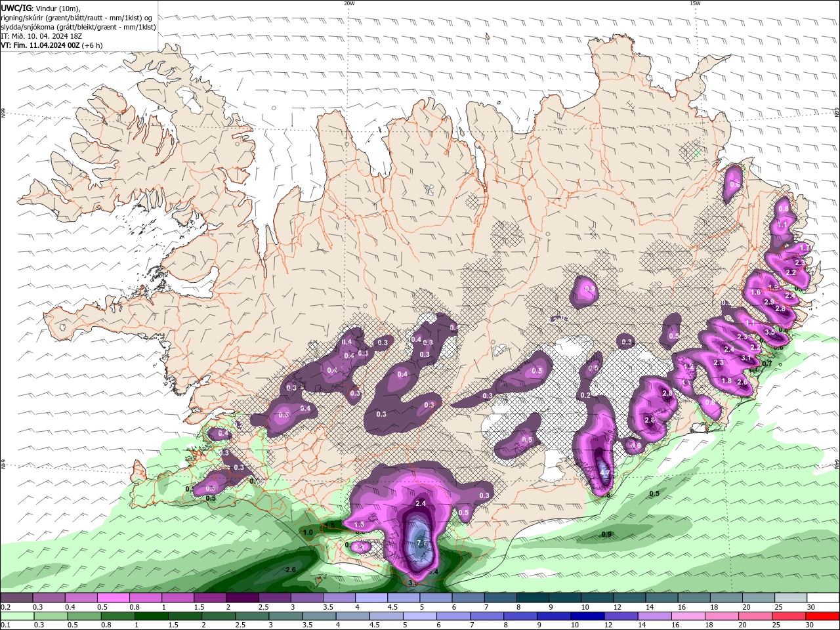This screenshot has height=630, width=840.
Task: Click the light pink swatch labeled 16 in lower legend
Action: tap(688, 616)
